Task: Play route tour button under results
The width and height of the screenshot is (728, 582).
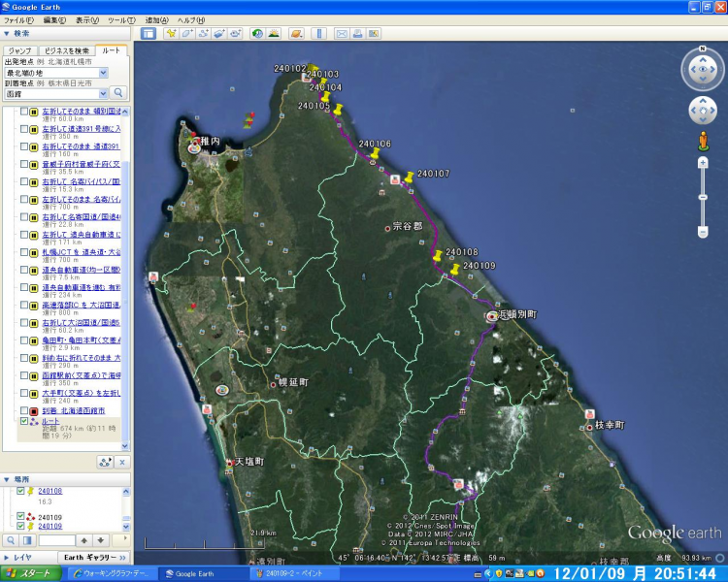Action: point(106,463)
